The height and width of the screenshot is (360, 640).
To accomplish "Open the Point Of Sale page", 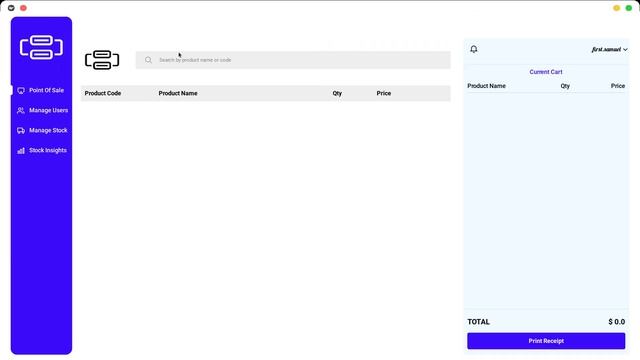I will [46, 90].
